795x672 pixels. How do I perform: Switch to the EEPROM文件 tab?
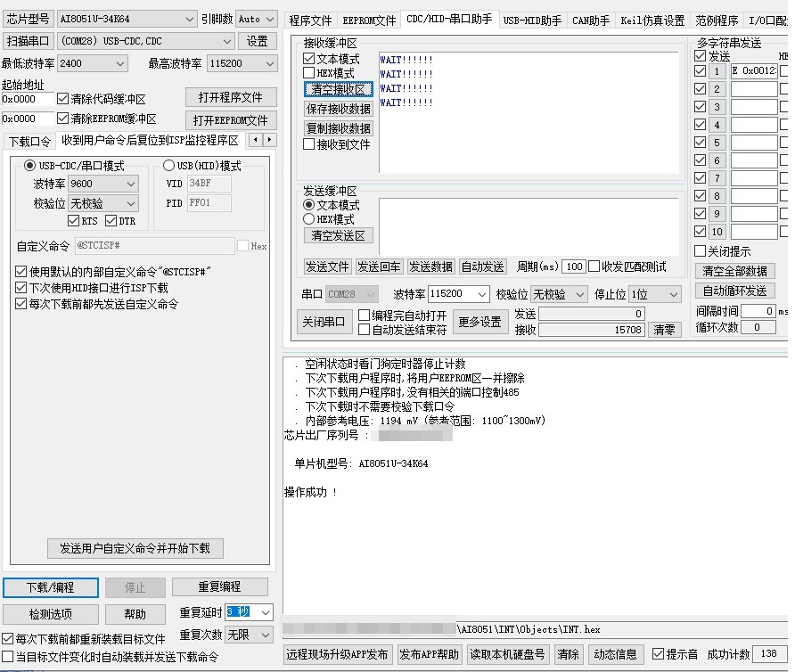pos(369,20)
